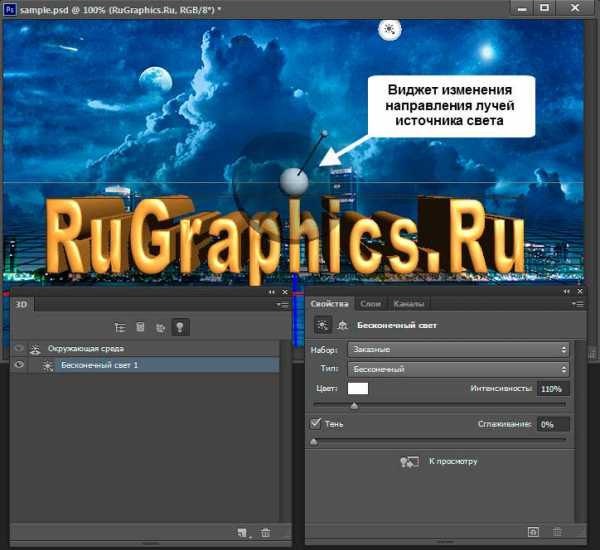Click the К просмотру button
Viewport: 600px width, 550px height.
click(x=440, y=462)
